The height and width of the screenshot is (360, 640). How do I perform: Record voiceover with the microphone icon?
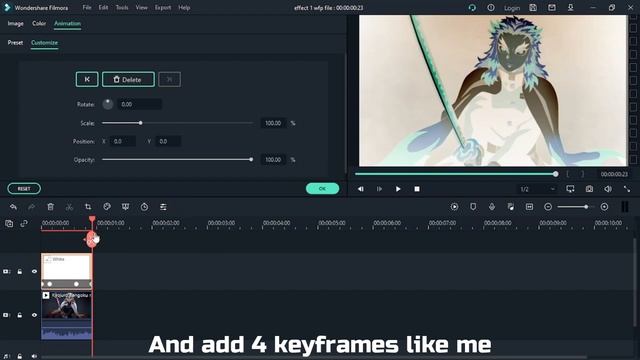(492, 207)
